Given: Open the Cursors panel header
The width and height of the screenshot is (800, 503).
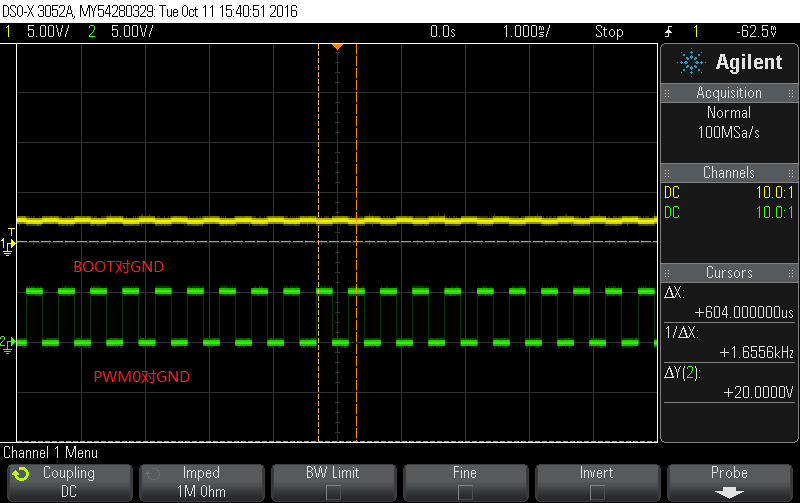Looking at the screenshot, I should coord(729,272).
